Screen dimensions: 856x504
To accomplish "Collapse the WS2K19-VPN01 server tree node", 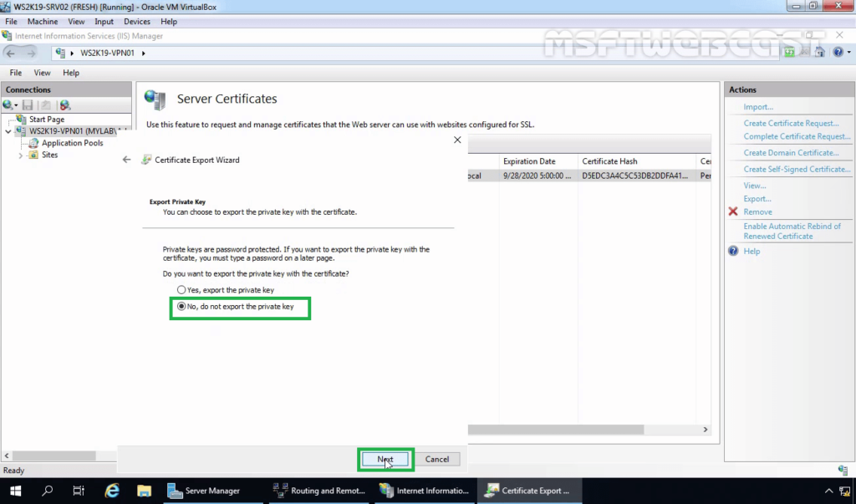I will click(8, 131).
